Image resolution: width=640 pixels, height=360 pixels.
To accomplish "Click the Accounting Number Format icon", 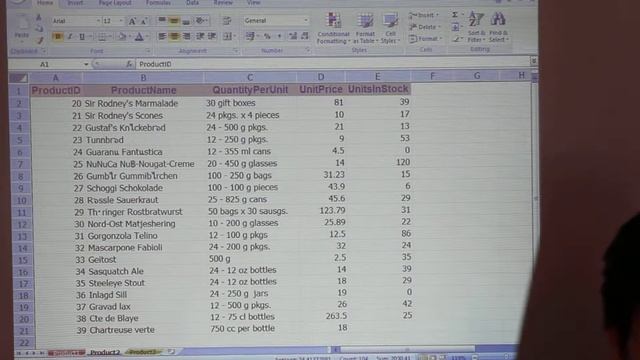I will click(x=250, y=36).
